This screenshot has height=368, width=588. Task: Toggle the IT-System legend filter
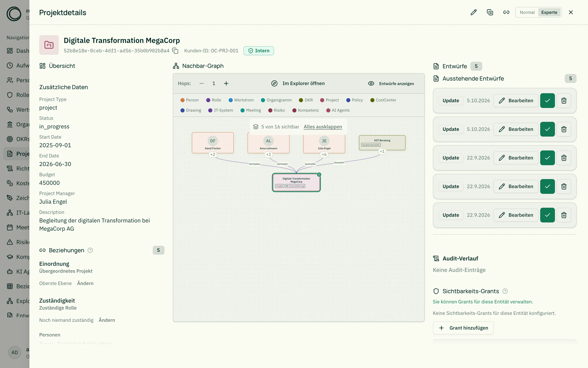click(221, 110)
